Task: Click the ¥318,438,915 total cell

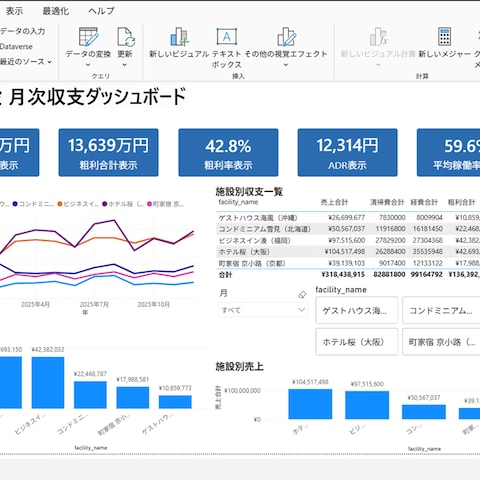Action: pyautogui.click(x=343, y=274)
